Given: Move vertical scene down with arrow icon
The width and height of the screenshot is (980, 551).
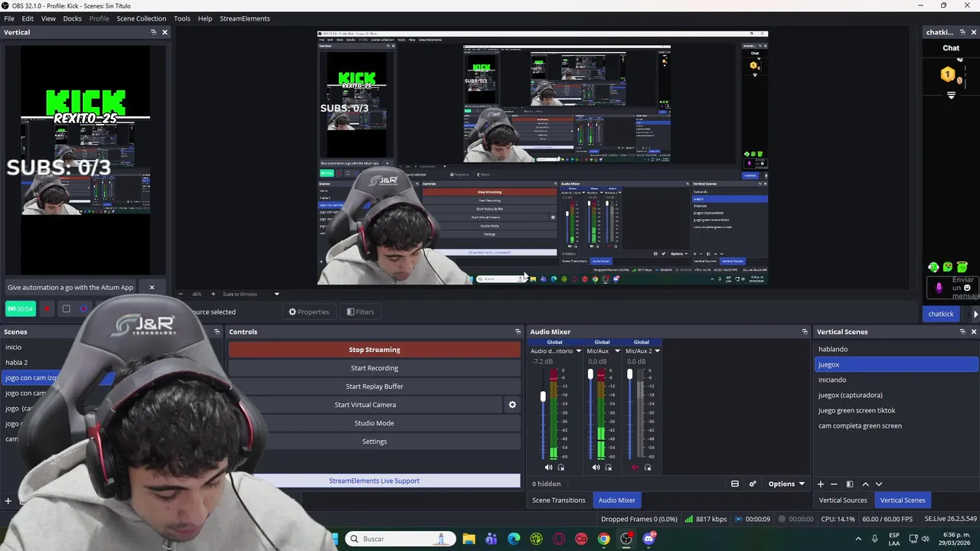Looking at the screenshot, I should tap(879, 484).
